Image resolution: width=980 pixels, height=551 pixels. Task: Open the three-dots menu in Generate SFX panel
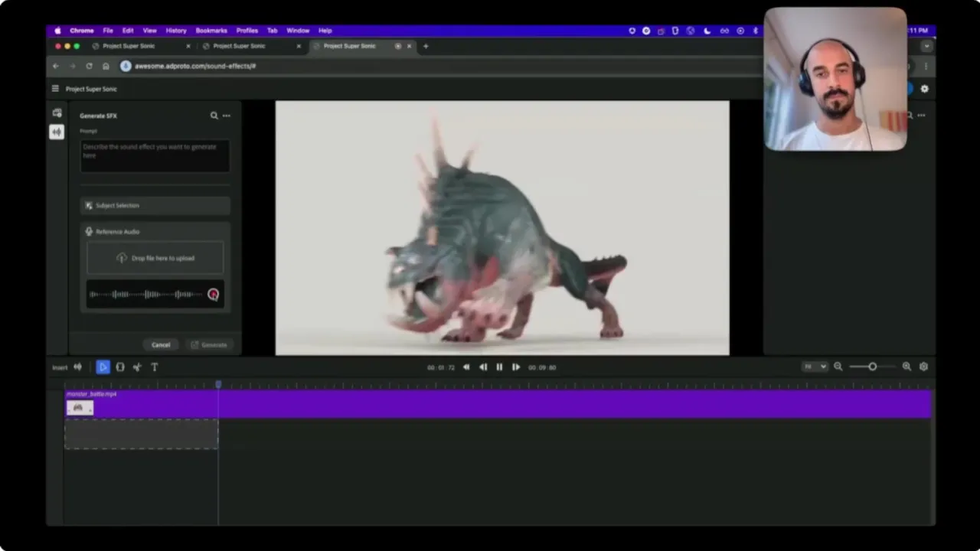click(x=226, y=116)
